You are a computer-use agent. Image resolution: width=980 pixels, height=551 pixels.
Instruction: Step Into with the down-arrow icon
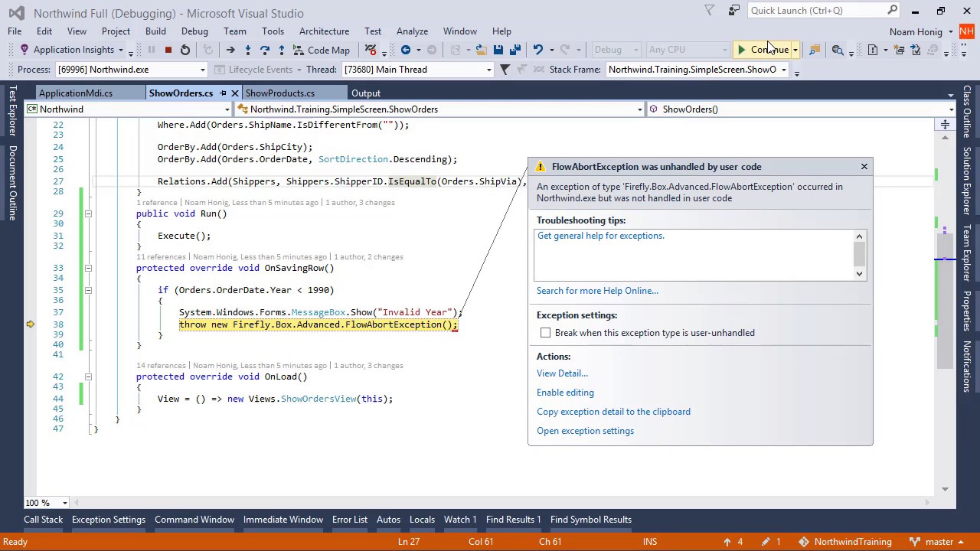coord(247,50)
